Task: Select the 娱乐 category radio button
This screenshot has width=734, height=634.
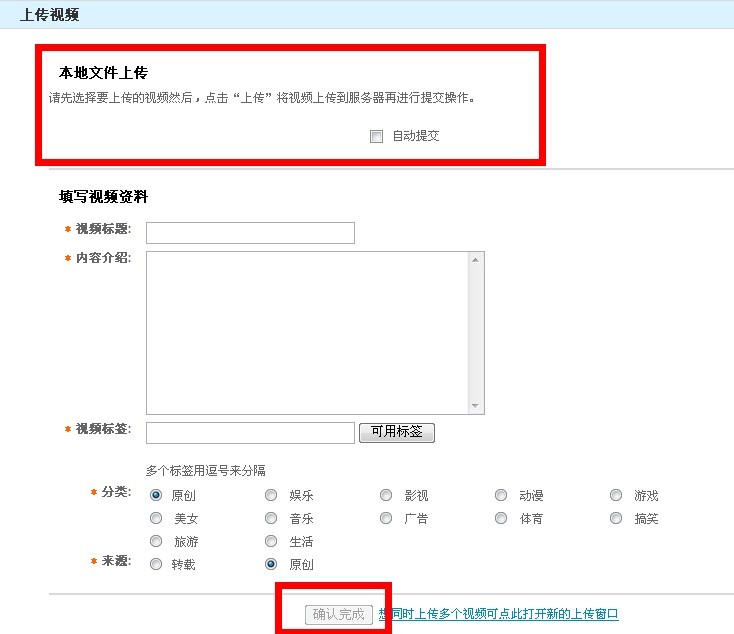Action: [271, 495]
